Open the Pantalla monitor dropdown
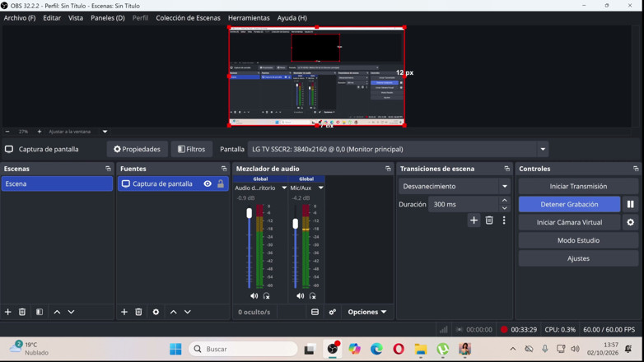The image size is (644, 362). point(543,149)
